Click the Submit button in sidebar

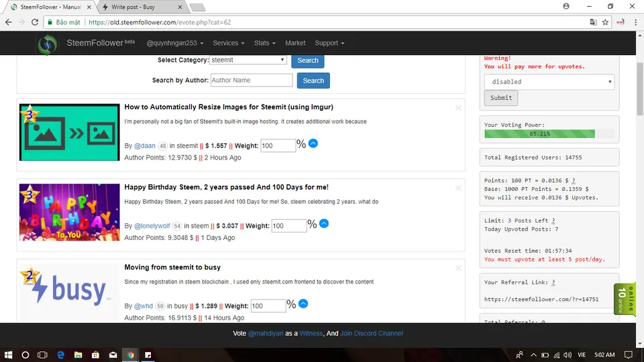[x=501, y=98]
